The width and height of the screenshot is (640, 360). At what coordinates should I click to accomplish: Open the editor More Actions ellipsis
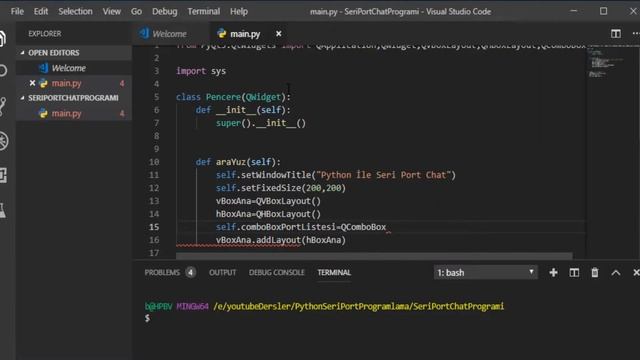coord(636,33)
